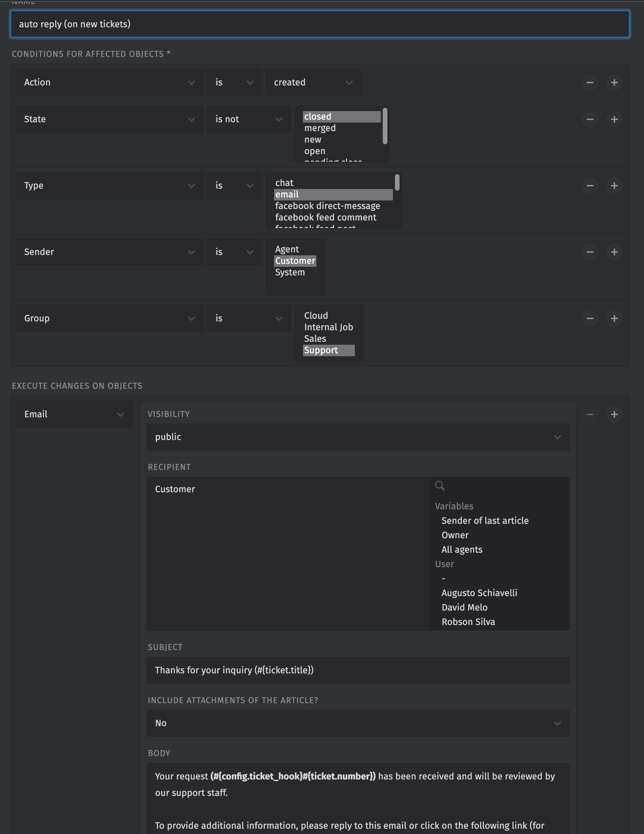This screenshot has height=834, width=644.
Task: Select 'open' in the State list
Action: (342, 151)
